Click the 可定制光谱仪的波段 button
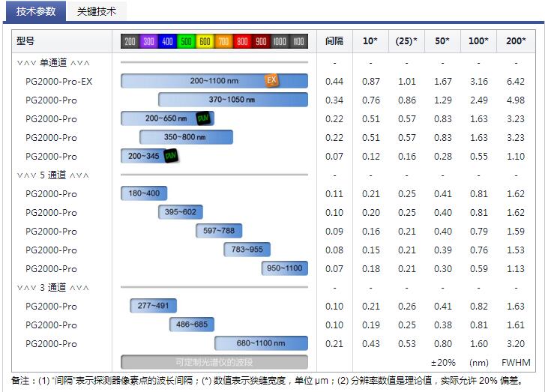This screenshot has width=545, height=392. pos(214,362)
